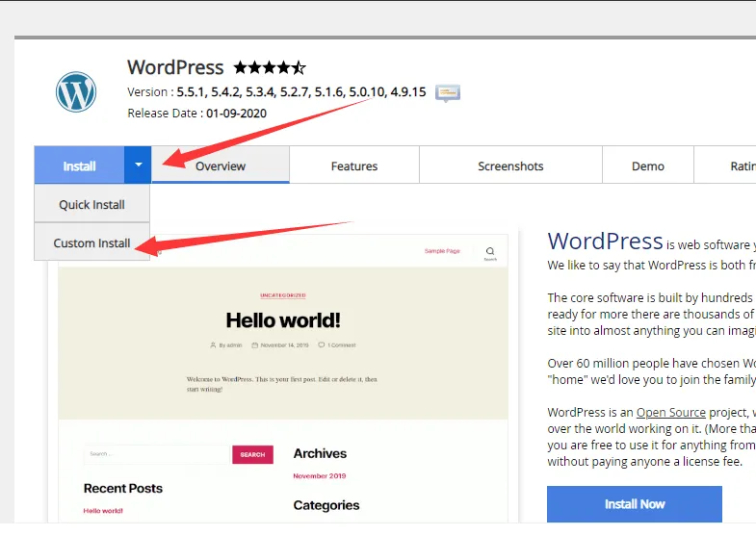Click the large WordPress description heading

coord(605,241)
